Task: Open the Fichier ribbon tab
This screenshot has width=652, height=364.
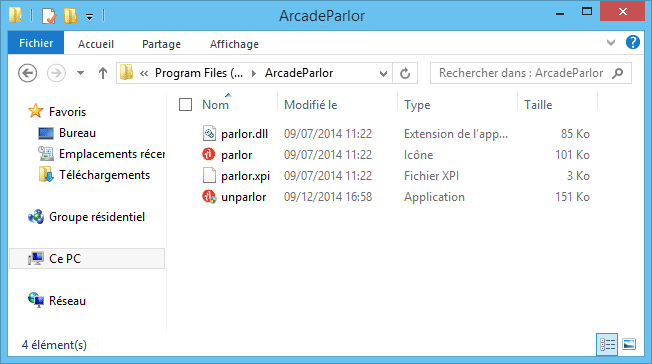Action: click(x=36, y=43)
